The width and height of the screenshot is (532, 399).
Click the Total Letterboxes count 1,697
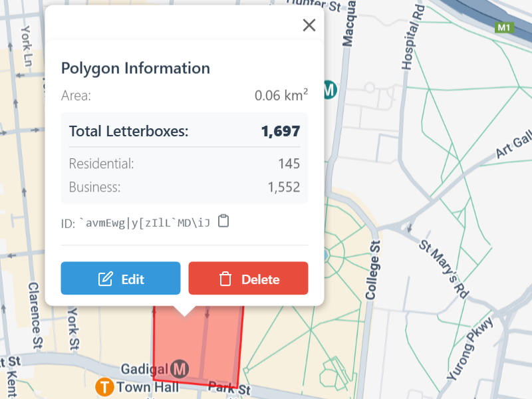[280, 132]
